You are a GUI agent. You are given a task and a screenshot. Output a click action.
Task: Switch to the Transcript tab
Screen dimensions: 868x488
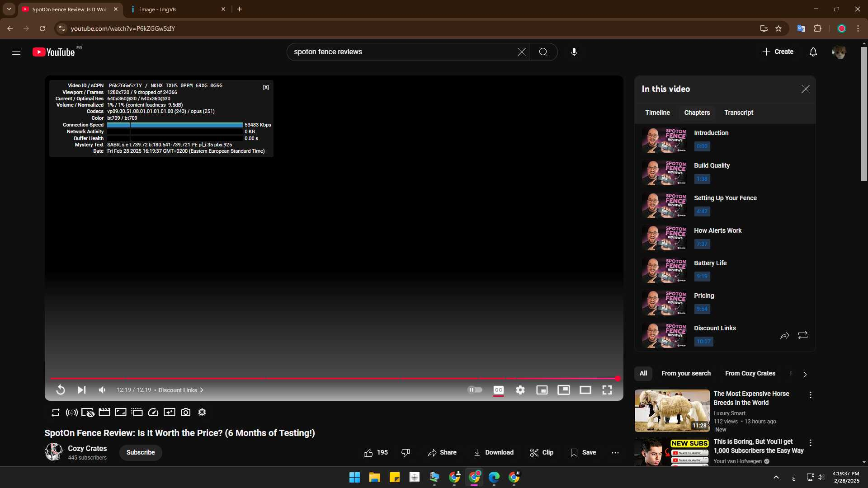(x=739, y=113)
